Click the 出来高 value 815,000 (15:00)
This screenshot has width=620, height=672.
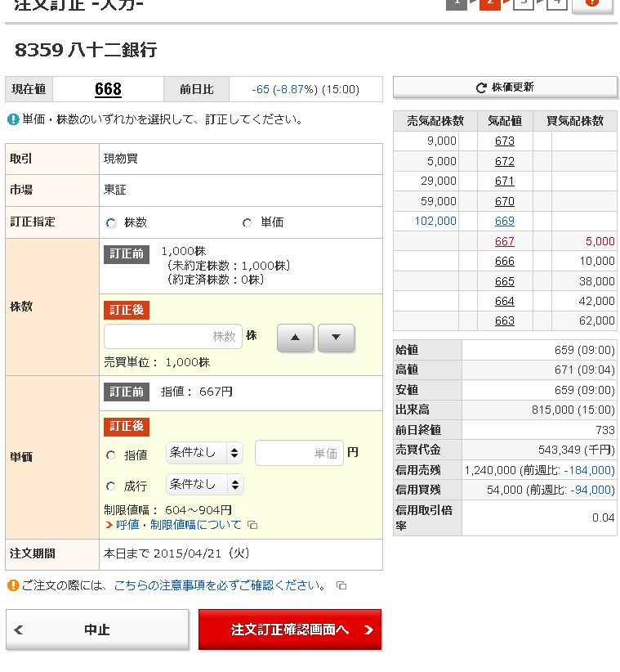573,410
